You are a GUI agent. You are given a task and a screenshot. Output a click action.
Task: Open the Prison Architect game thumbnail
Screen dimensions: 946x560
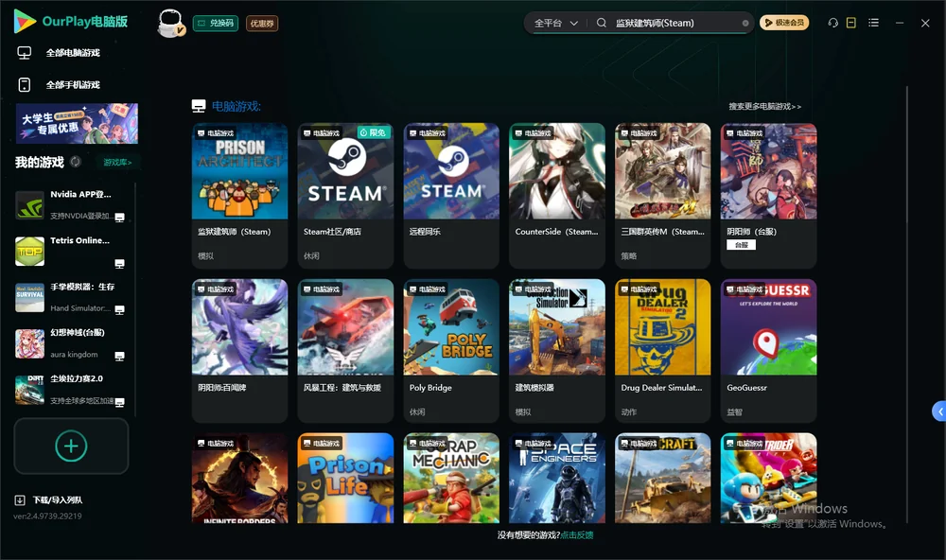point(239,171)
